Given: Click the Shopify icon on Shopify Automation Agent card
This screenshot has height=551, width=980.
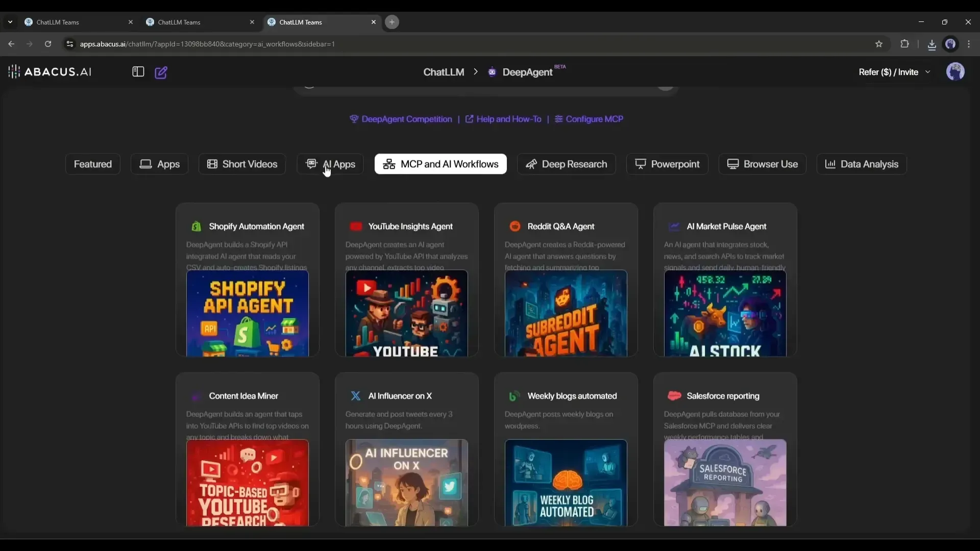Looking at the screenshot, I should [196, 226].
